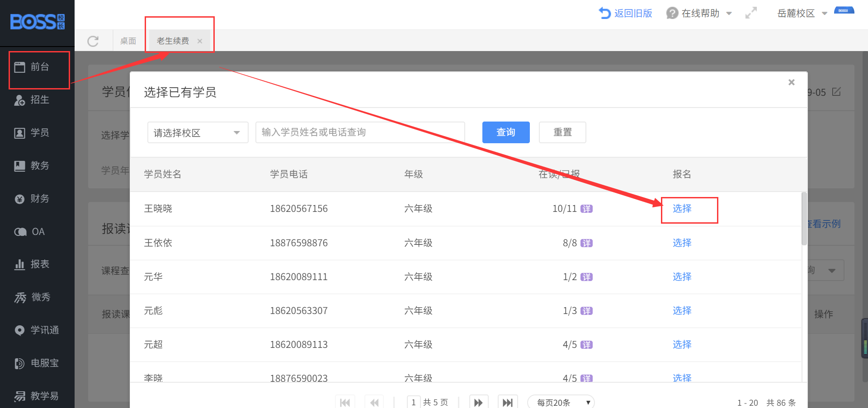Click the 详 detail badge for 王晓晓
868x408 pixels.
tap(586, 209)
